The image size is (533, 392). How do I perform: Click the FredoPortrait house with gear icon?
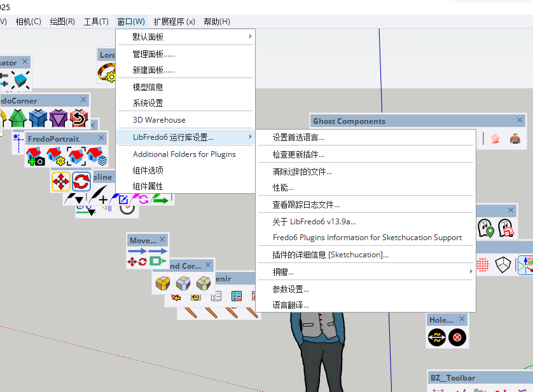pyautogui.click(x=56, y=156)
